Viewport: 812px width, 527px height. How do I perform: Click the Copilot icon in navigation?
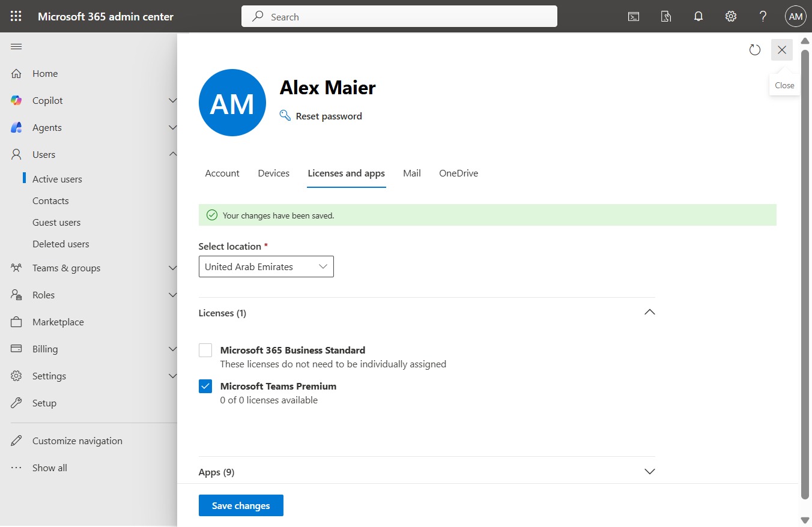[17, 100]
